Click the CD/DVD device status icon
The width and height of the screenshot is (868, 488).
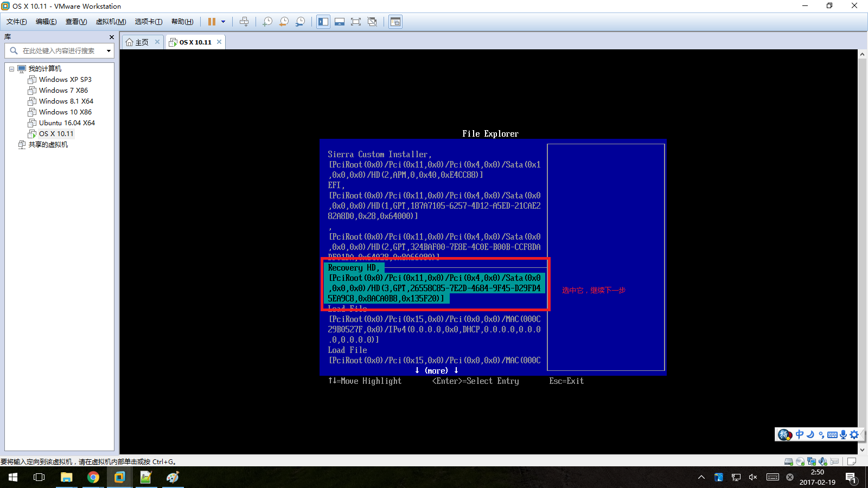pyautogui.click(x=800, y=461)
